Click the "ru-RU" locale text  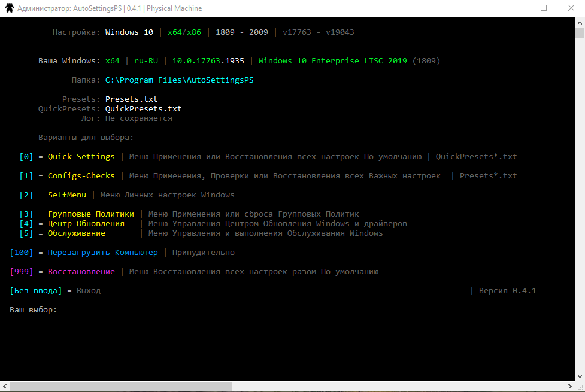coord(146,61)
